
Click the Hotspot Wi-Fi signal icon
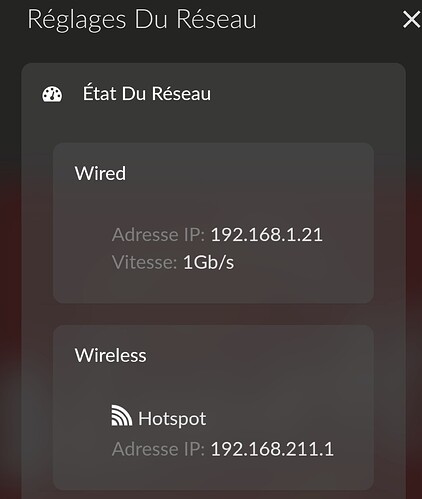121,415
